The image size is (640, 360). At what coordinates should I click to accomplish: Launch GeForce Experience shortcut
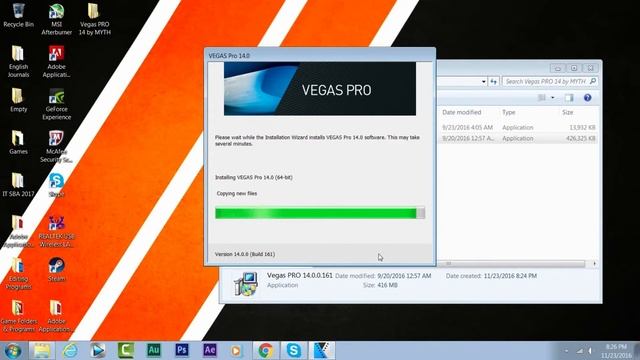56,104
